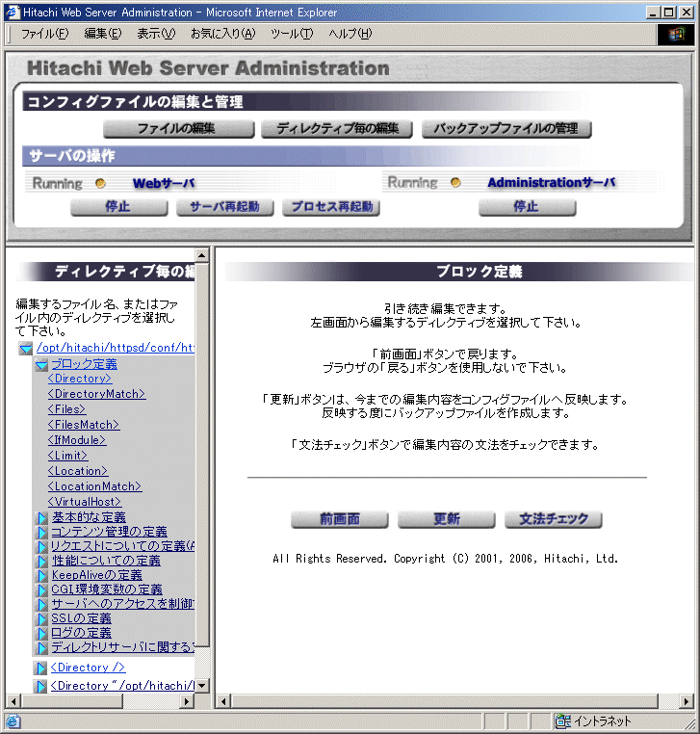Select the <DirectoryMatch> directive link
This screenshot has width=700, height=734.
tap(97, 394)
